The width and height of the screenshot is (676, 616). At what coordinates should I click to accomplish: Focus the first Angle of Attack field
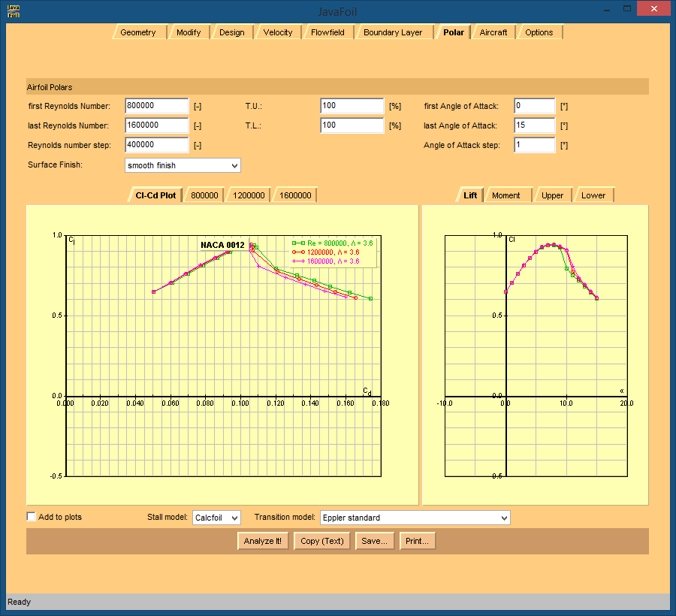pos(535,106)
